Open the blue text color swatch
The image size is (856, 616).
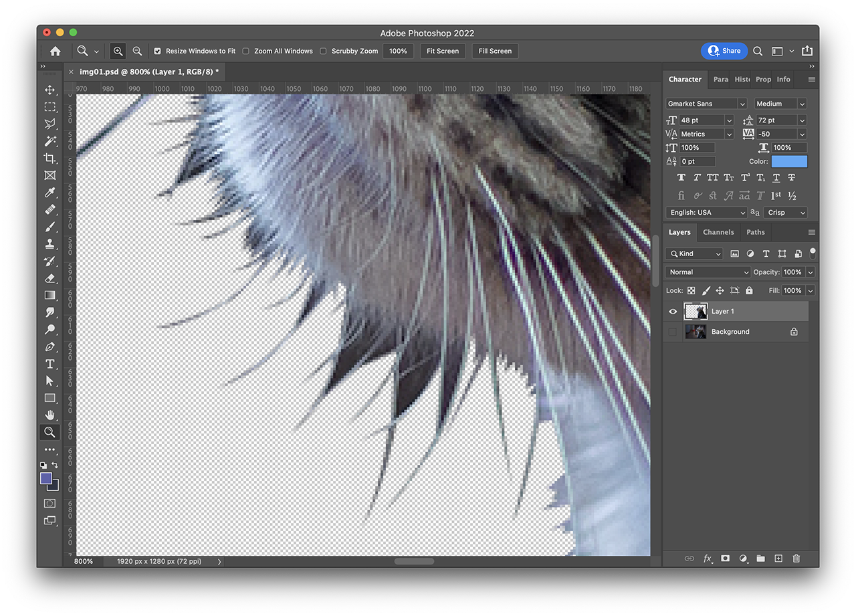(x=789, y=161)
